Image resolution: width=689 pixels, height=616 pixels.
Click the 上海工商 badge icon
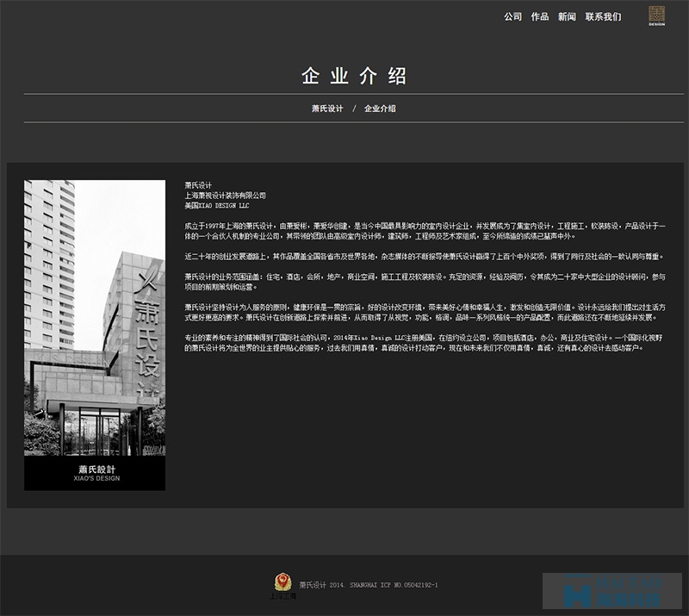point(283,586)
